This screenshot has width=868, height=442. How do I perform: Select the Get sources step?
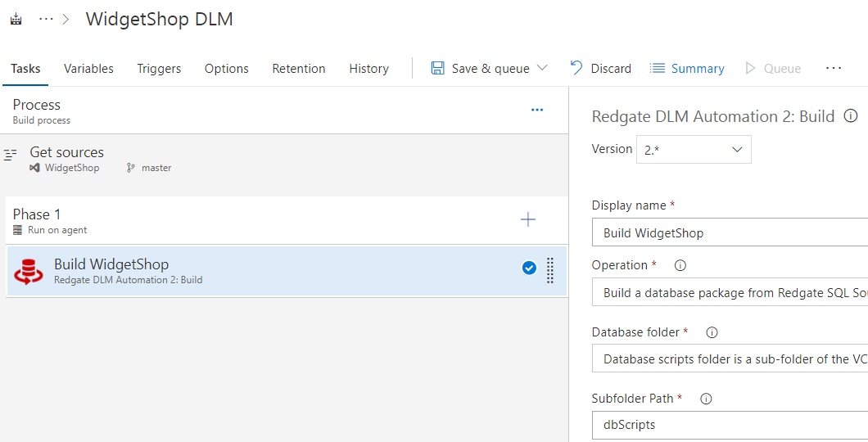point(284,160)
